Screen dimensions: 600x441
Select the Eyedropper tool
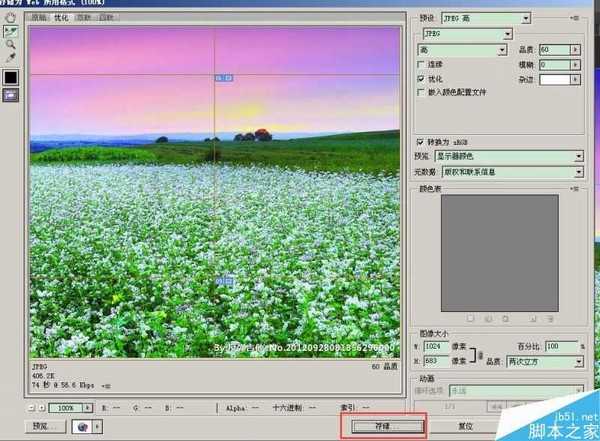tap(11, 59)
